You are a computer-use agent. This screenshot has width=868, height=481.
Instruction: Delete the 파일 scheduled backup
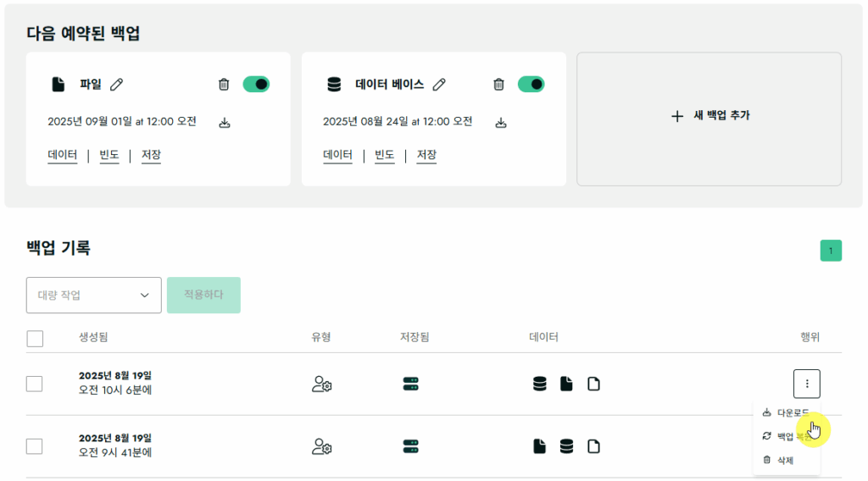(224, 84)
